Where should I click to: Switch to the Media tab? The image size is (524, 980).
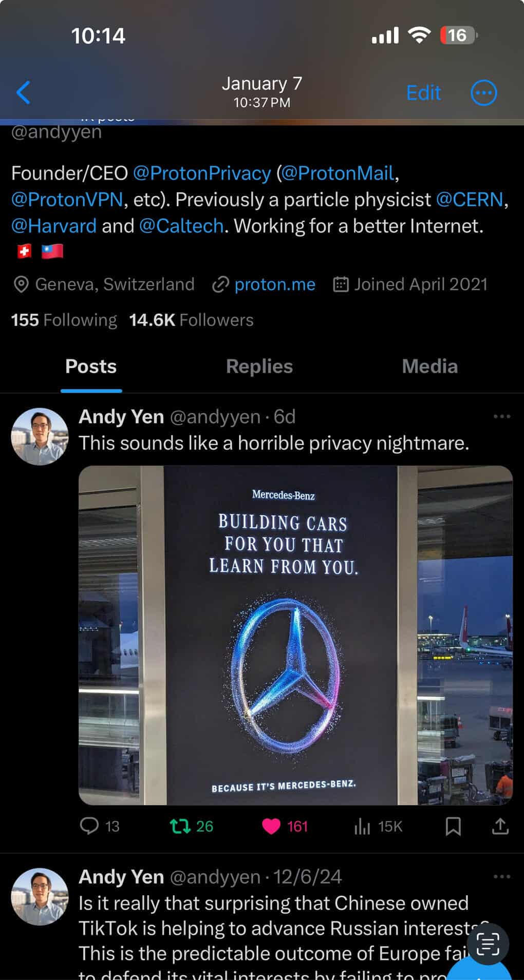click(x=430, y=367)
